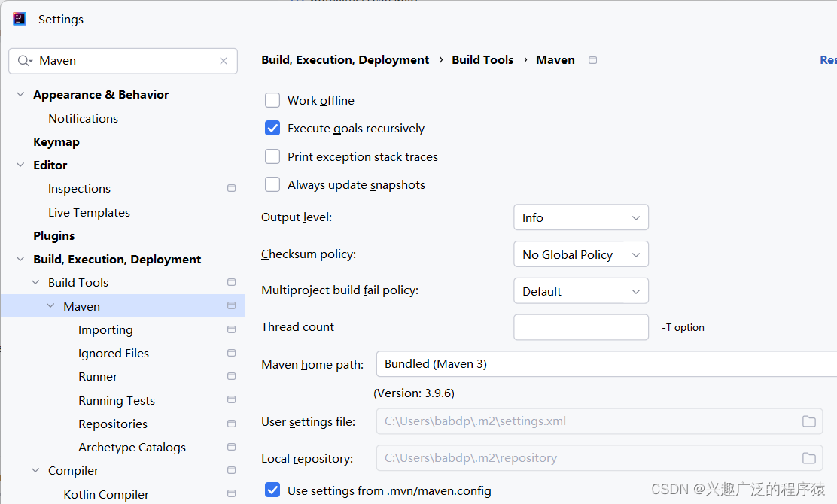Click project-level icon beside Maven tree item

pyautogui.click(x=231, y=305)
